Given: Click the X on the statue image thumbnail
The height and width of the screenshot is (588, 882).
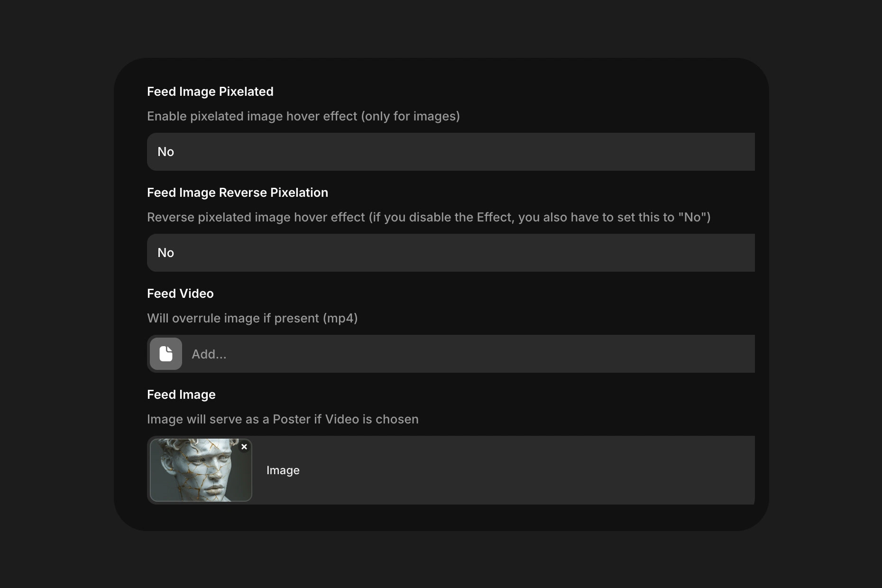Looking at the screenshot, I should tap(244, 447).
